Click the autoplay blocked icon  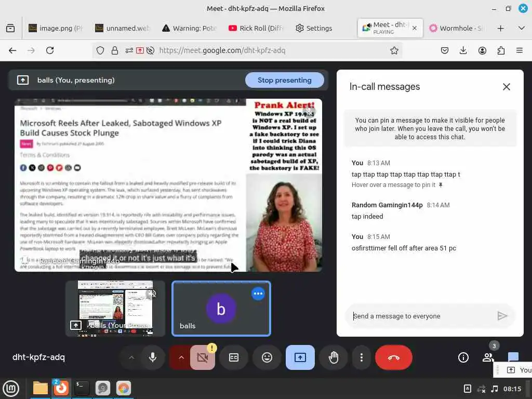150,50
